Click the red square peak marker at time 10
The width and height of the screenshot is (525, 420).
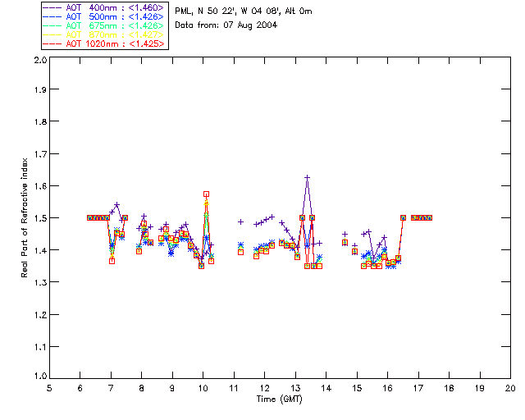click(206, 194)
